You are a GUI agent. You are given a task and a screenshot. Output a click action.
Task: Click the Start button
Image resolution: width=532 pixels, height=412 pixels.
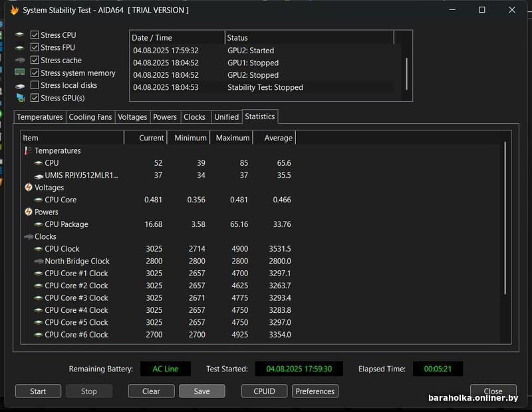tap(38, 391)
